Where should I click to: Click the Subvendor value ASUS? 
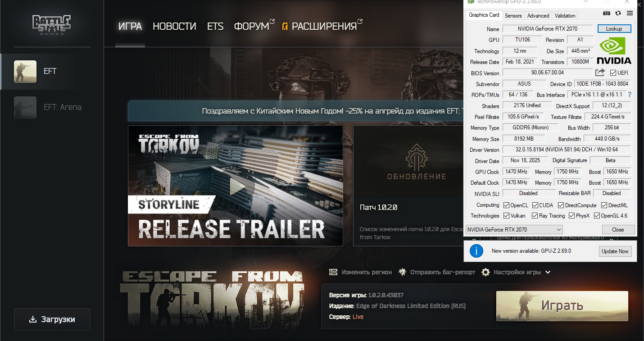(524, 84)
